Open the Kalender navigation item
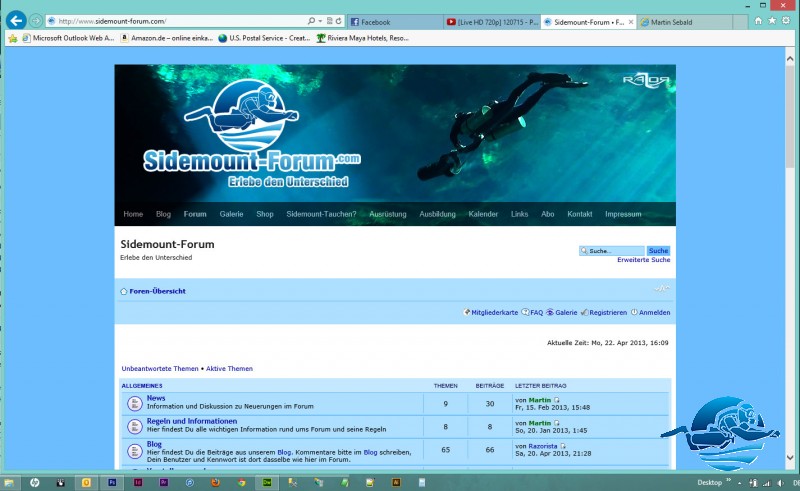Viewport: 800px width, 491px height. point(483,214)
